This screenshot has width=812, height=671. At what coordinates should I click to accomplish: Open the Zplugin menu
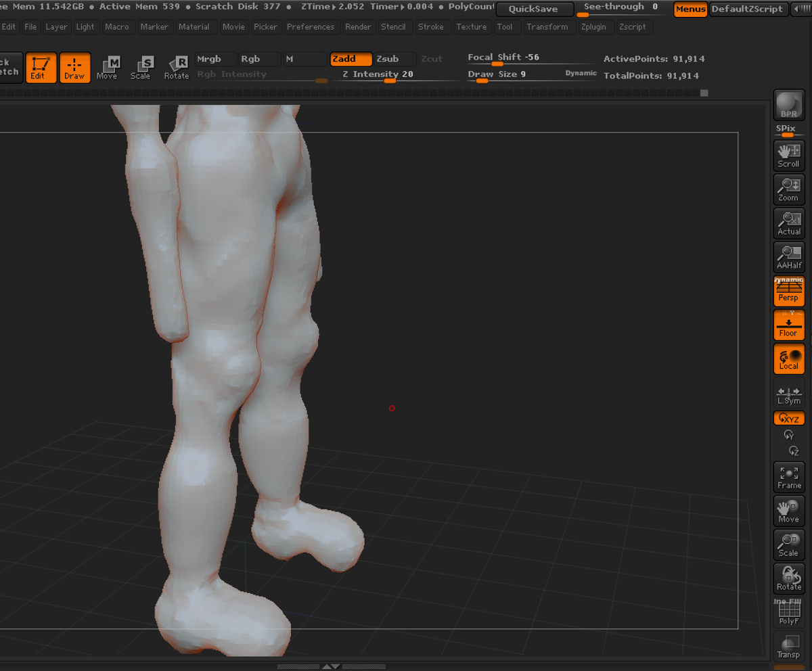click(593, 27)
